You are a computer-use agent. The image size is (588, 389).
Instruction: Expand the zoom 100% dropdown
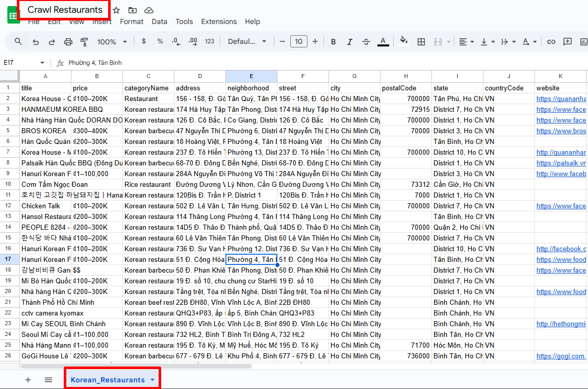point(112,42)
